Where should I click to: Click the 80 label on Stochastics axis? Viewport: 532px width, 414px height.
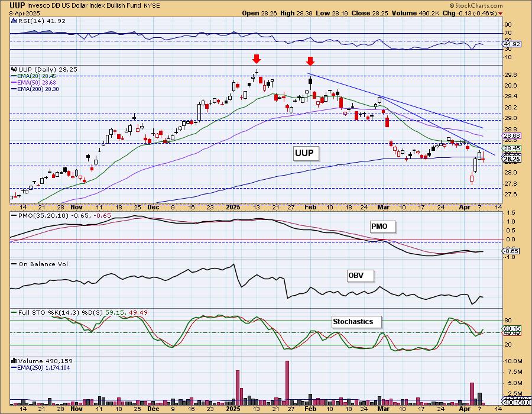tap(508, 321)
